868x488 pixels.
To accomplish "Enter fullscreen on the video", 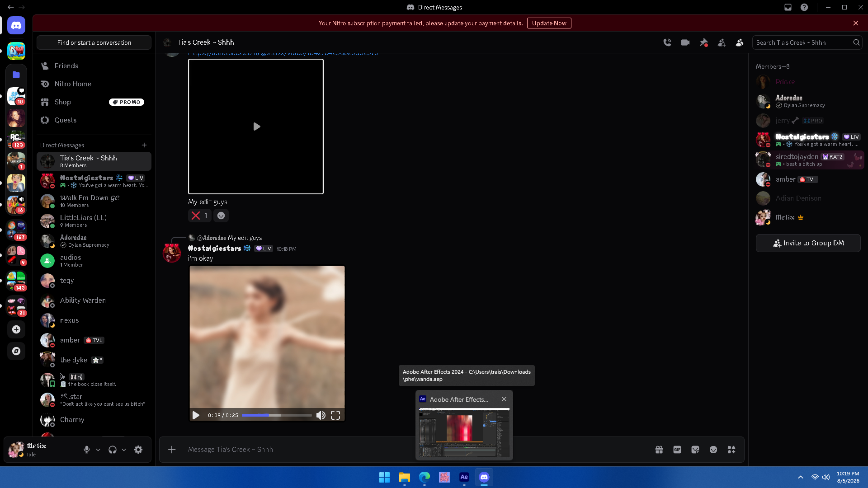I will pos(335,415).
